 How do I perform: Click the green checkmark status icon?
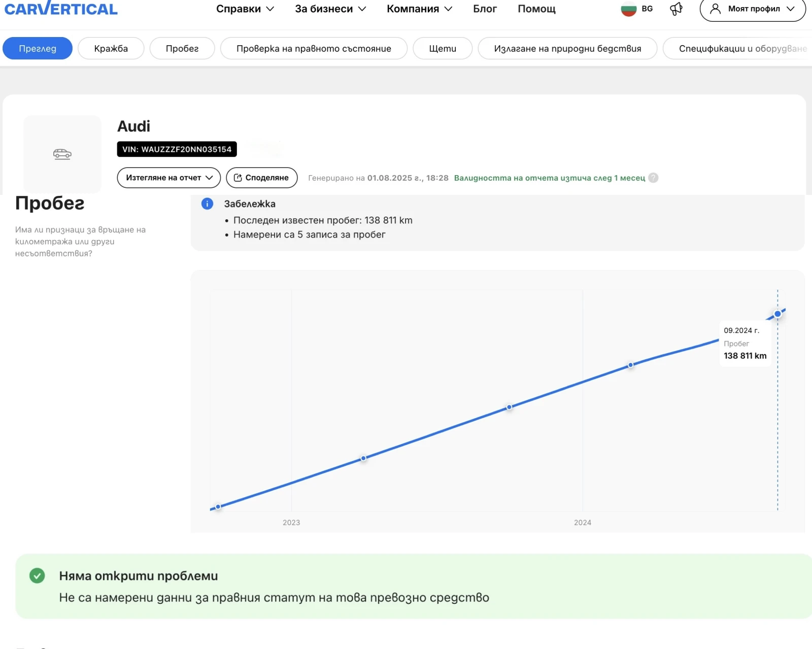[37, 576]
